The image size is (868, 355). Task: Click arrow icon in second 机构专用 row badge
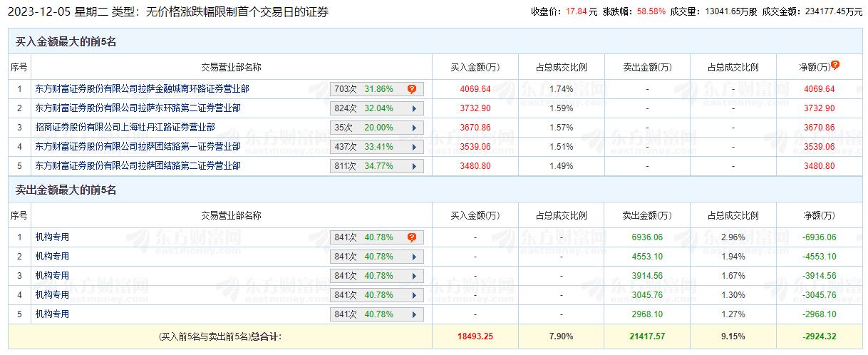pos(413,257)
